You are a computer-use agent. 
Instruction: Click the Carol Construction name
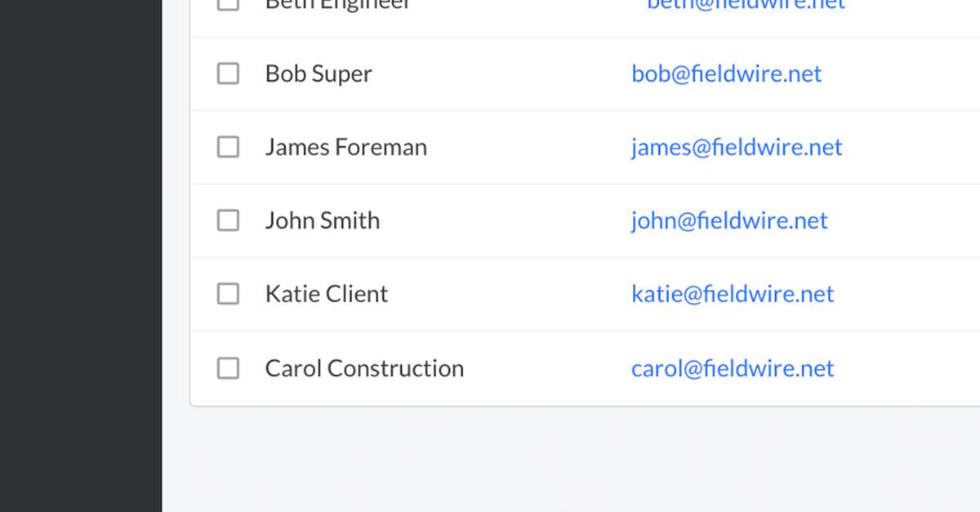364,368
